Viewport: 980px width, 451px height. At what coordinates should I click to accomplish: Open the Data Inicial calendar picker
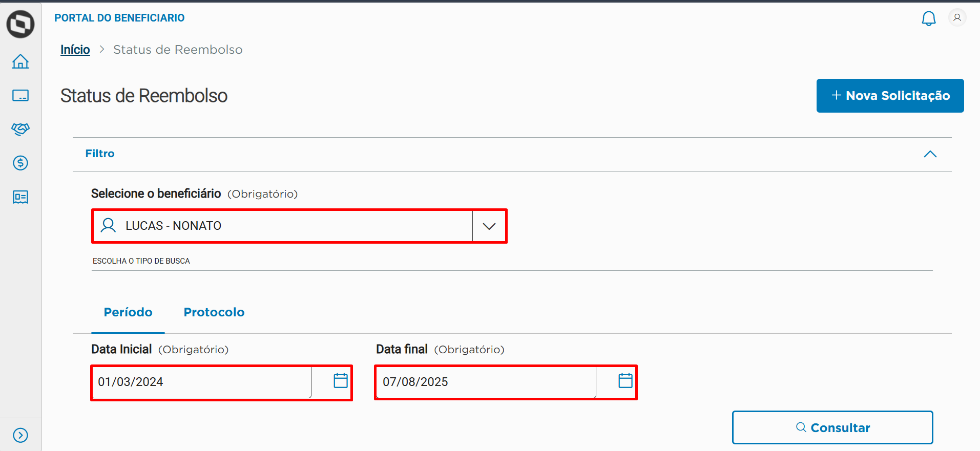pyautogui.click(x=341, y=381)
